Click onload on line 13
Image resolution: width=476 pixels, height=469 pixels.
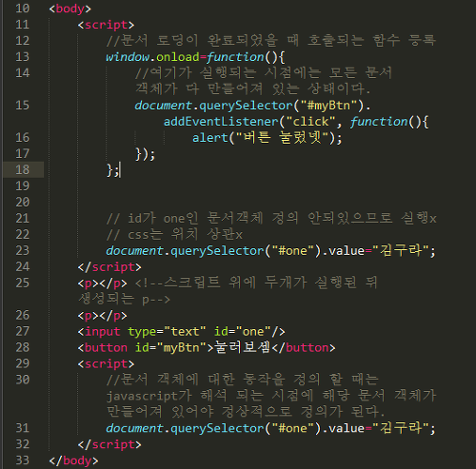point(178,57)
